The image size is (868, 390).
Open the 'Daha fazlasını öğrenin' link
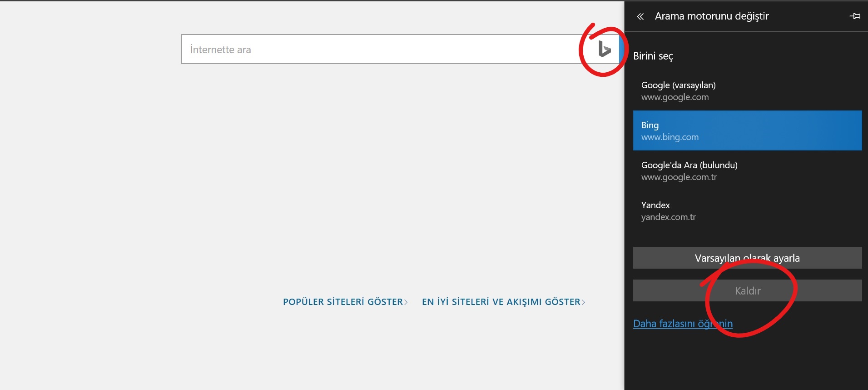[x=683, y=324]
